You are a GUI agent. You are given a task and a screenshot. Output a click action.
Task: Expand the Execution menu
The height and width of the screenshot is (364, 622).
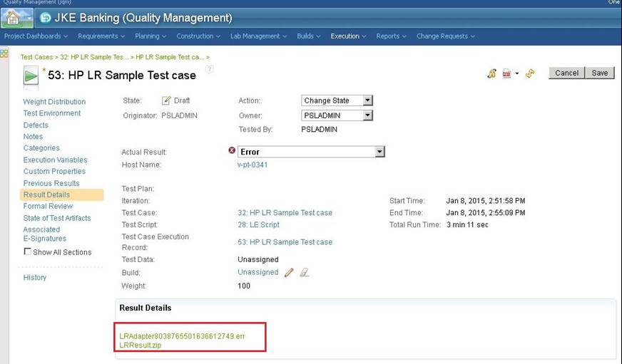(x=348, y=36)
